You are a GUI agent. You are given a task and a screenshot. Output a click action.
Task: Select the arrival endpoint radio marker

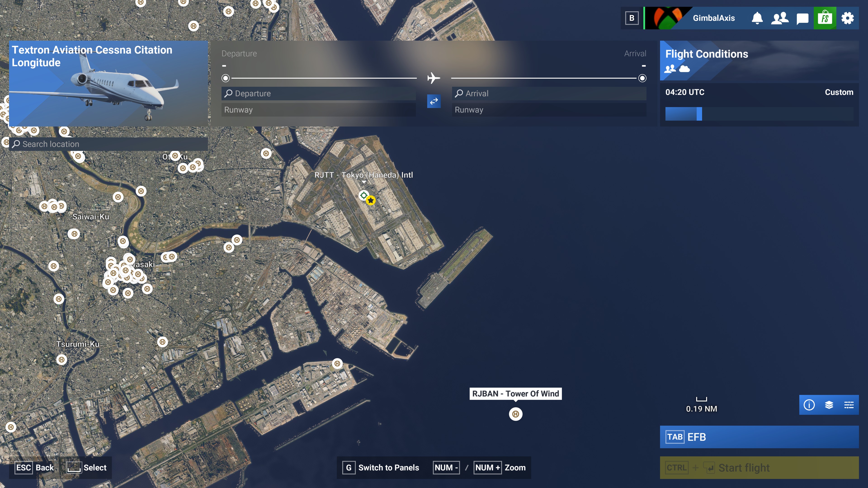[642, 78]
